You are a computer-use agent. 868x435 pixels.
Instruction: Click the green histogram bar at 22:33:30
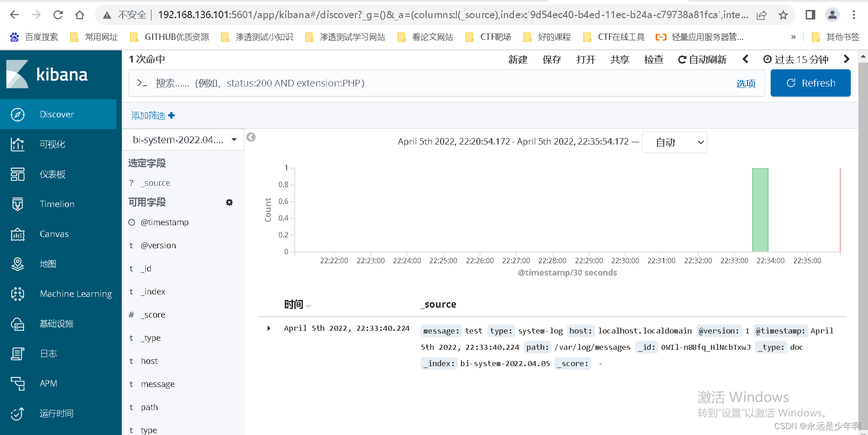tap(760, 210)
